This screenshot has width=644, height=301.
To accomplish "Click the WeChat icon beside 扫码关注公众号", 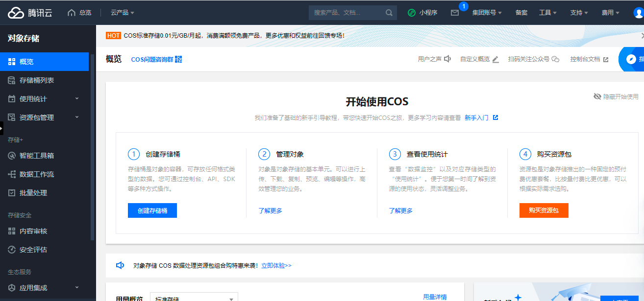I will click(555, 59).
